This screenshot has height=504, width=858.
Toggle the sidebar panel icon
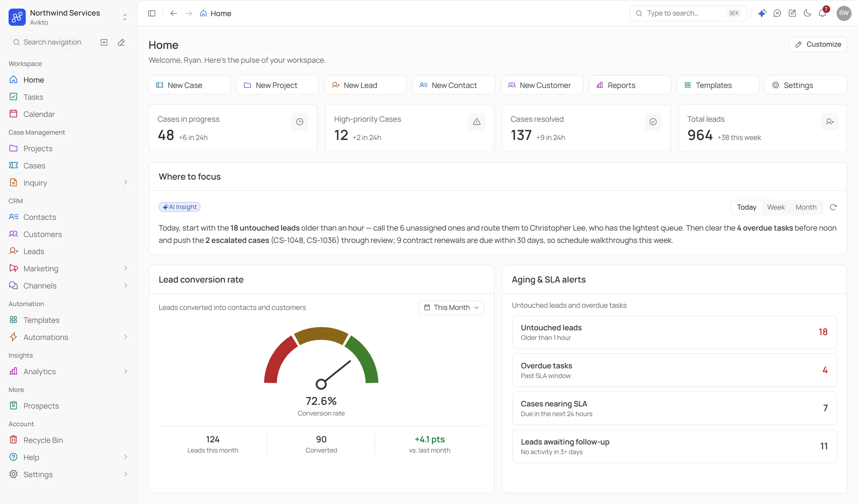tap(152, 13)
